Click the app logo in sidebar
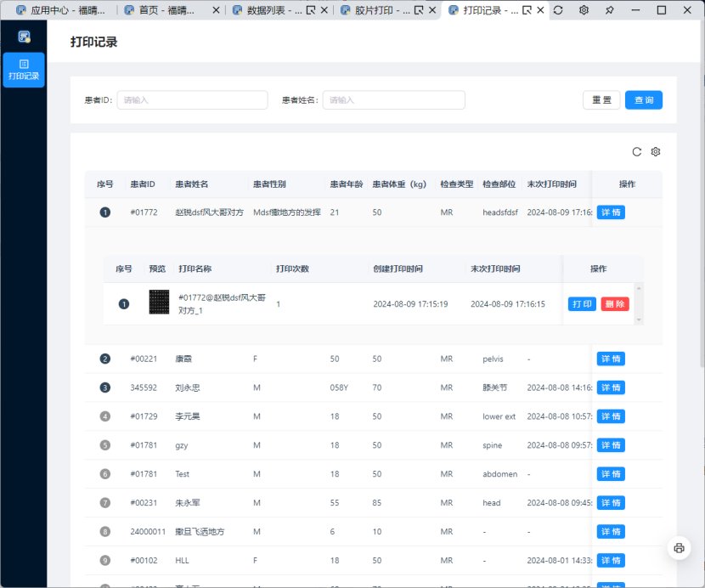The image size is (705, 588). (24, 37)
